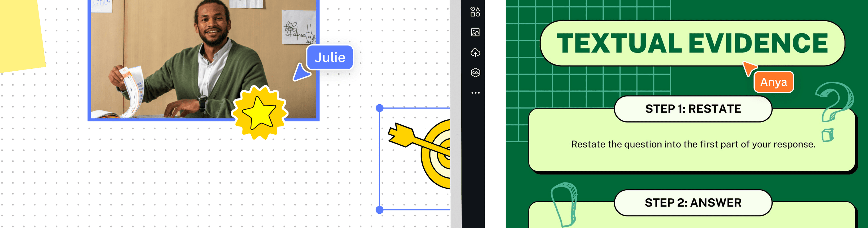Open the Photos panel in sidebar
Image resolution: width=868 pixels, height=228 pixels.
coord(475,32)
